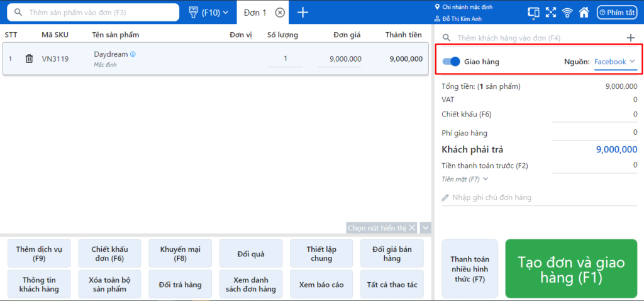Open the Nguồn Facebook source dropdown
Viewport: 644px width, 301px height.
[614, 61]
